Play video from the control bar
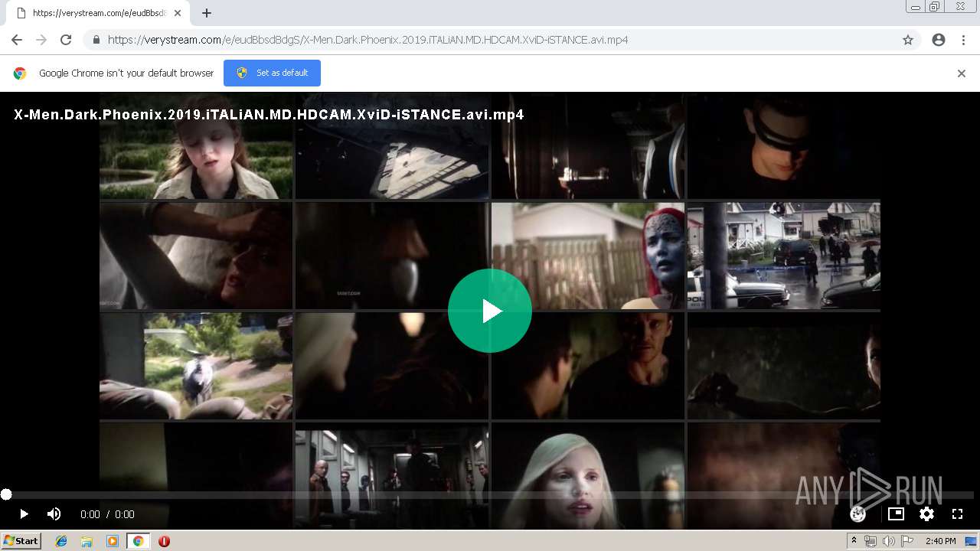Image resolution: width=980 pixels, height=551 pixels. [24, 514]
